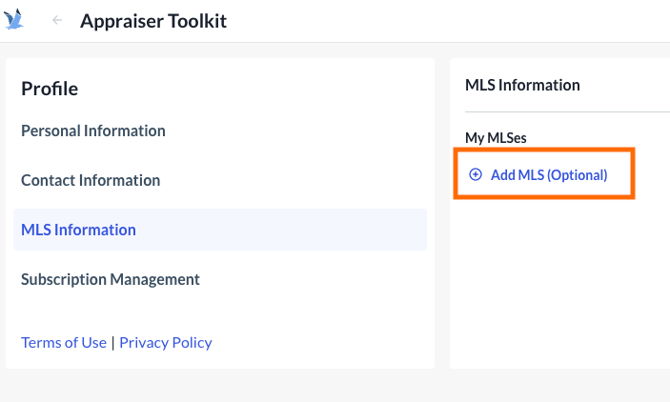Open the Add MLS (Optional) link

(548, 175)
